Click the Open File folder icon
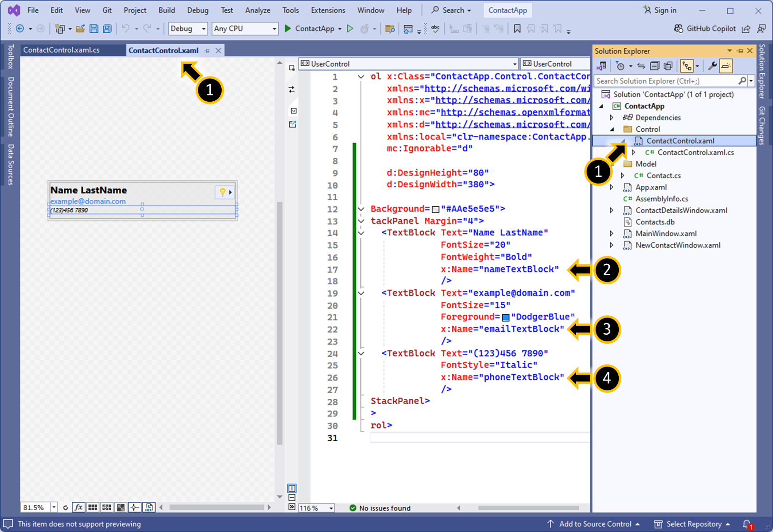The width and height of the screenshot is (773, 532). coord(80,29)
